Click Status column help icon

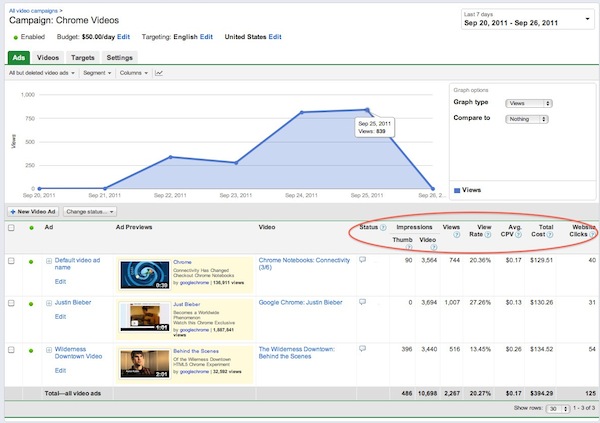[383, 227]
